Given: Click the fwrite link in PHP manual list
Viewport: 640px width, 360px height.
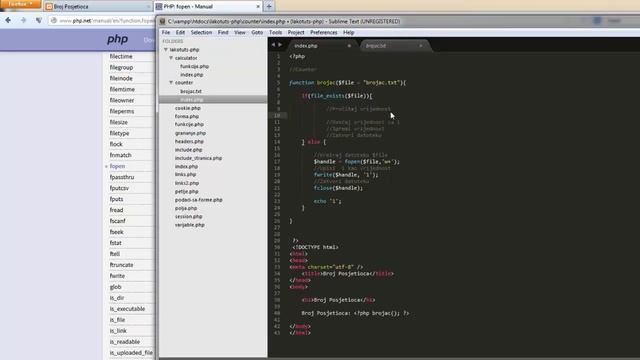Looking at the screenshot, I should (117, 276).
